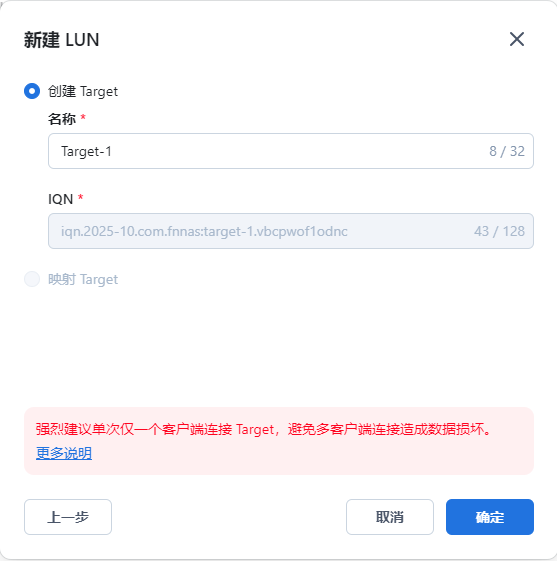Place cursor on the Target-1 text
Screen dimensions: 557x561
(x=86, y=151)
